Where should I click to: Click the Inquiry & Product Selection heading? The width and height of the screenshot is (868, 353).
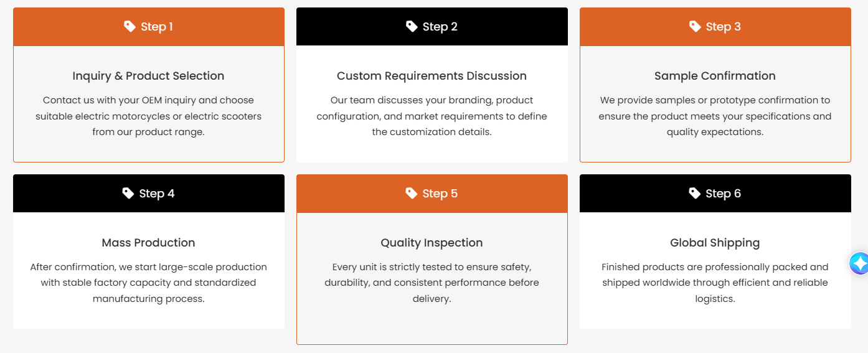click(x=148, y=76)
